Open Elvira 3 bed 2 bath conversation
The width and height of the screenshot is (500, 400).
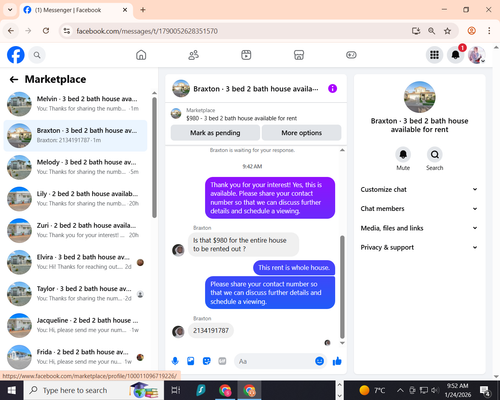pos(75,262)
